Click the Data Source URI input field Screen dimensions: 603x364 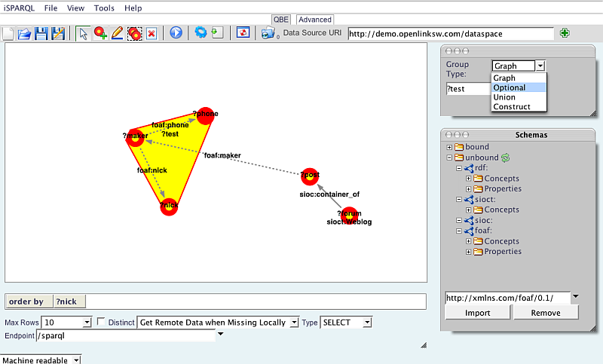[x=451, y=33]
